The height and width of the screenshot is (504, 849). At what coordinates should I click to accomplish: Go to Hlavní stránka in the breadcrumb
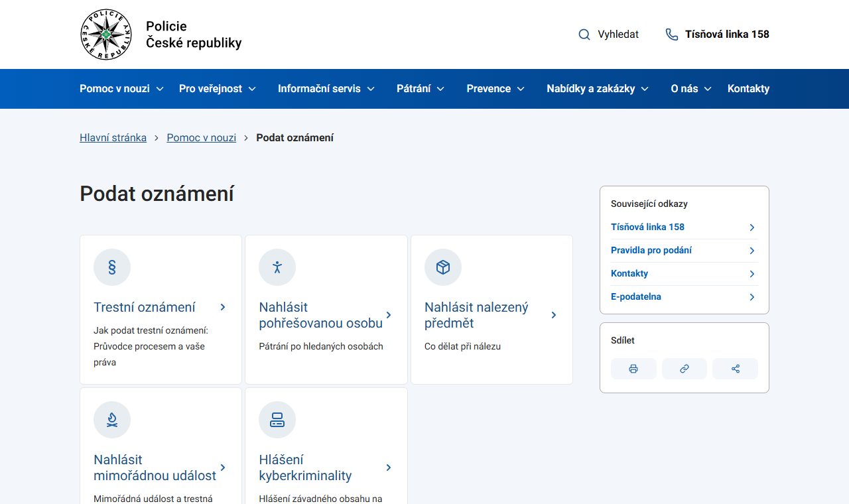click(x=113, y=138)
